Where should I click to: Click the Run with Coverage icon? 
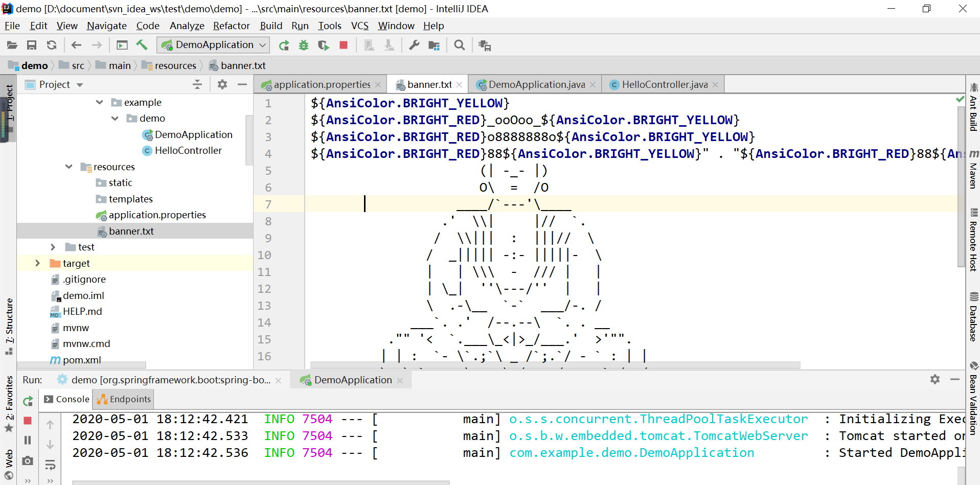click(x=323, y=45)
